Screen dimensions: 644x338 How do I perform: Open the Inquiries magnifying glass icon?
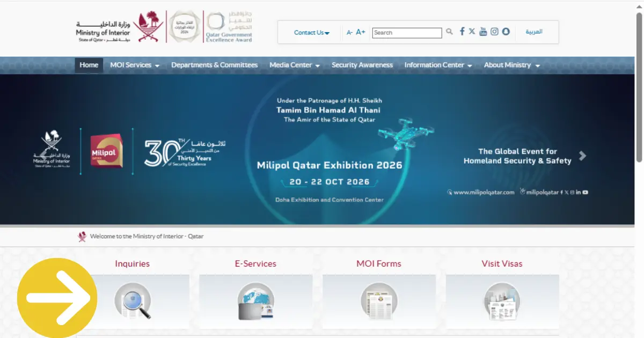tap(133, 300)
